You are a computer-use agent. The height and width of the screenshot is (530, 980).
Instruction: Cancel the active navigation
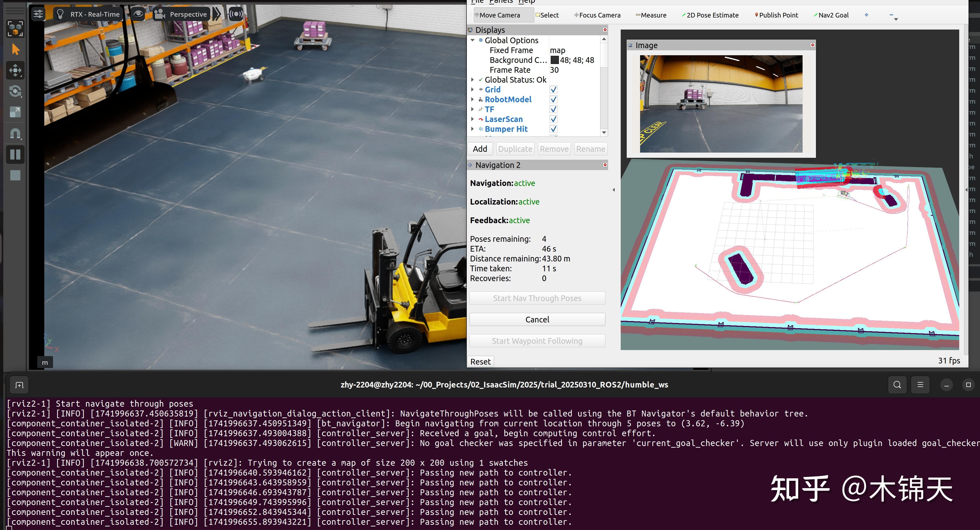(537, 320)
